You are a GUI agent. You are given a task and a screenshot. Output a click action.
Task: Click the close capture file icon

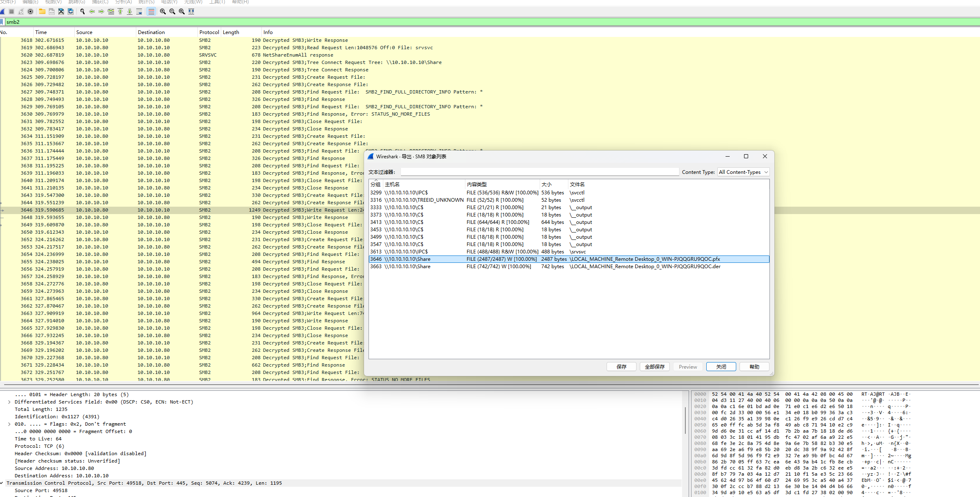pos(61,11)
